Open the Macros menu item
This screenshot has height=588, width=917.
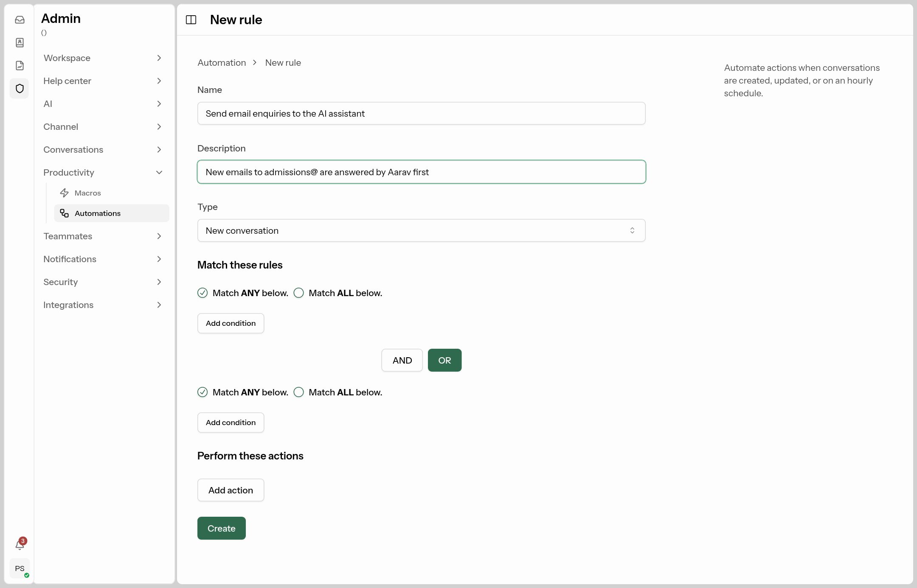(x=112, y=193)
